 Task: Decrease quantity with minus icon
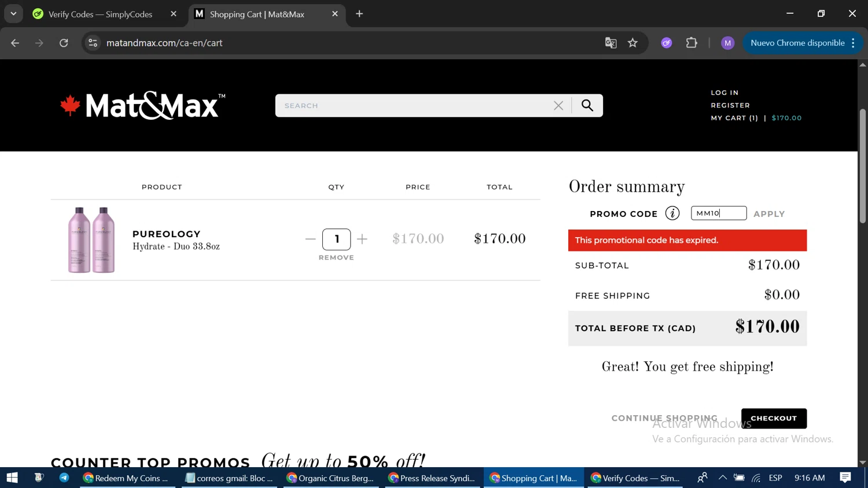[310, 239]
